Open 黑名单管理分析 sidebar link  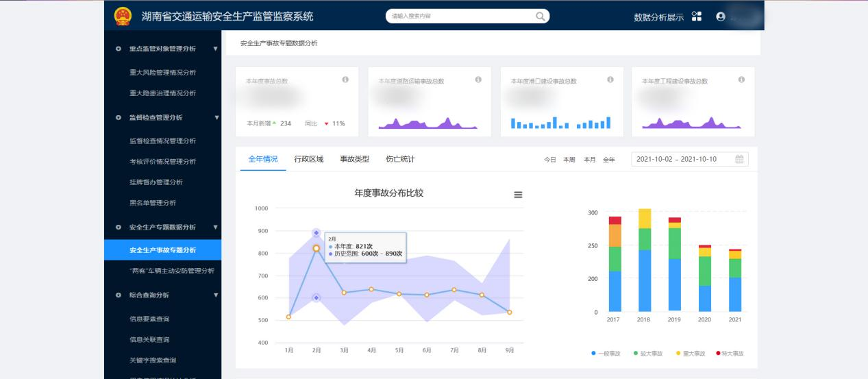click(152, 203)
